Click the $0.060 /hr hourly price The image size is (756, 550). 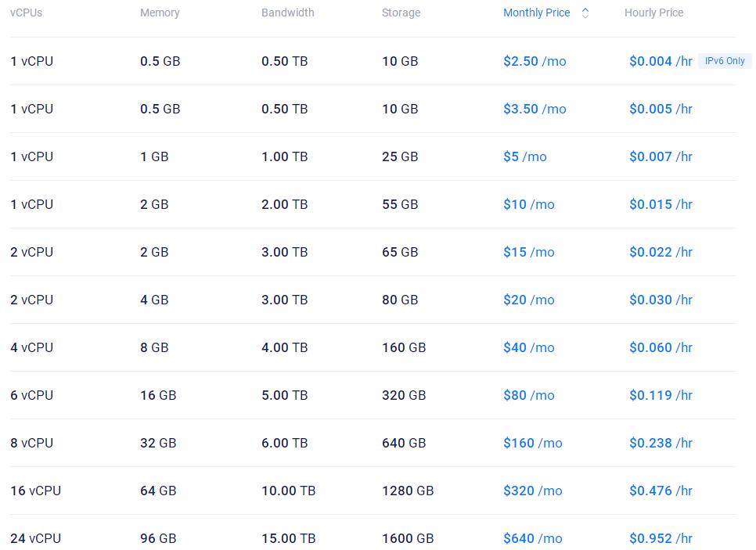tap(661, 347)
